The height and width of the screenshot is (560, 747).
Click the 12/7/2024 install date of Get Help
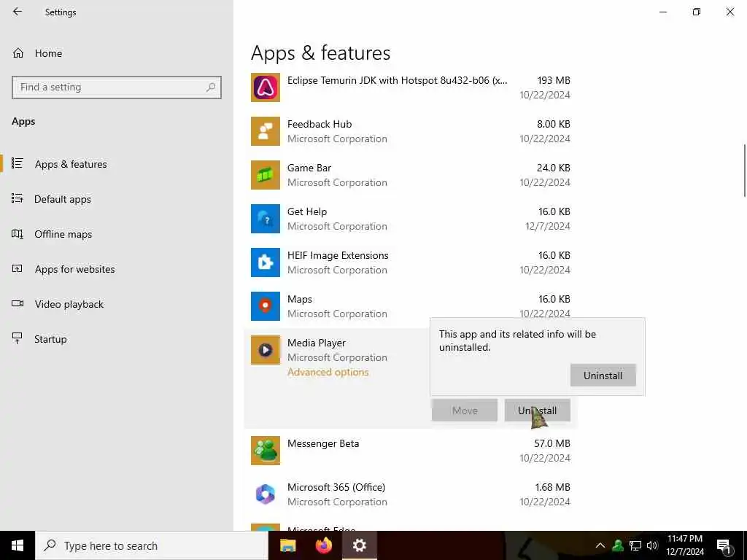click(548, 226)
